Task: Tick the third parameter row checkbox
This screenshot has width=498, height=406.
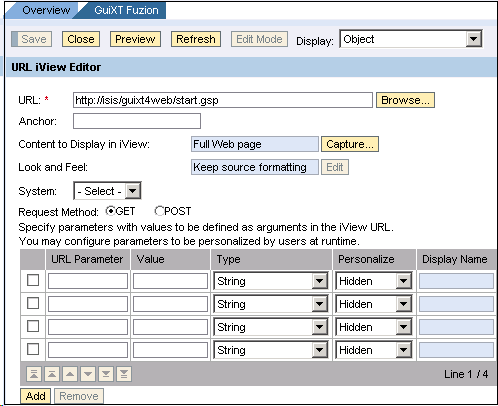Action: 33,326
